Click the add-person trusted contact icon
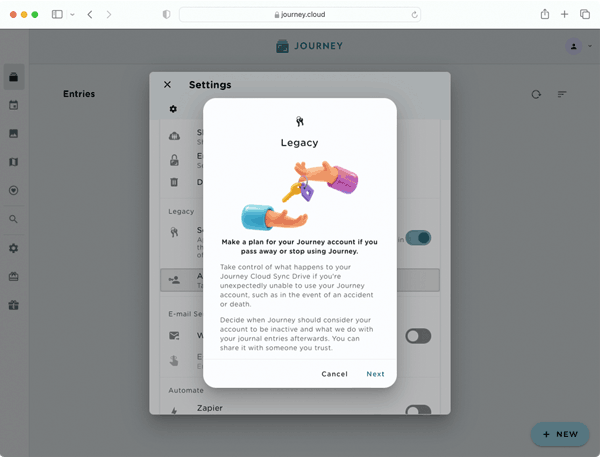600x457 pixels. (174, 280)
